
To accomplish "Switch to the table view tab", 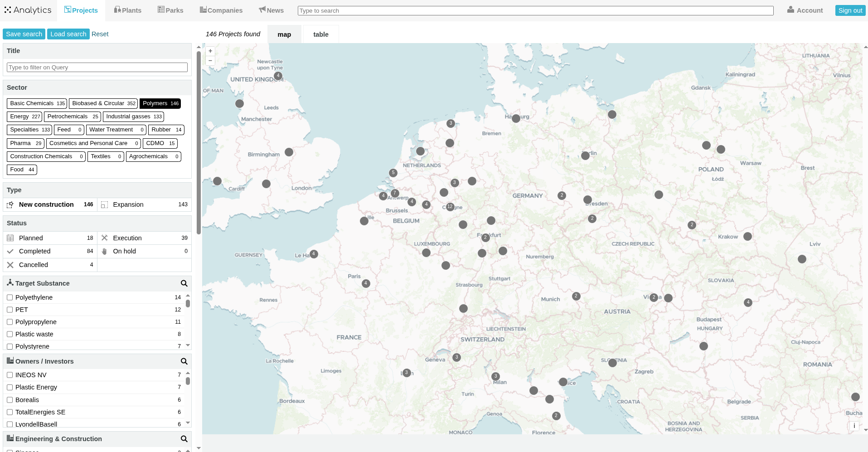I will (x=320, y=34).
